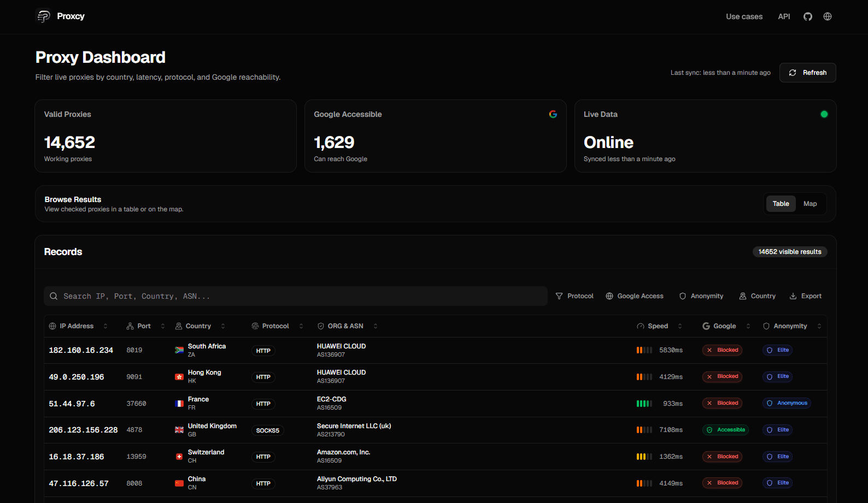Click Blocked badge for 47.116.126.57

pos(722,483)
